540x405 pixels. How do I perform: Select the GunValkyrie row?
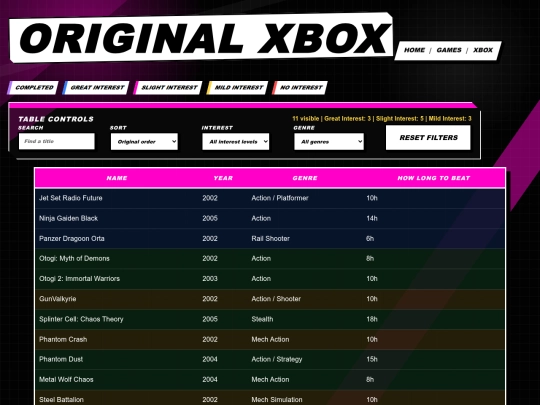(270, 299)
